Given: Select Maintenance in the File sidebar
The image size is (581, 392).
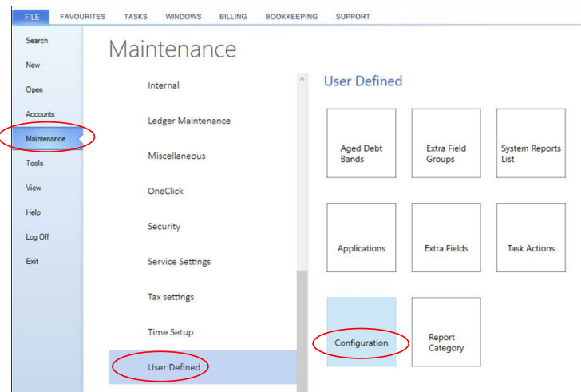Looking at the screenshot, I should pos(47,139).
